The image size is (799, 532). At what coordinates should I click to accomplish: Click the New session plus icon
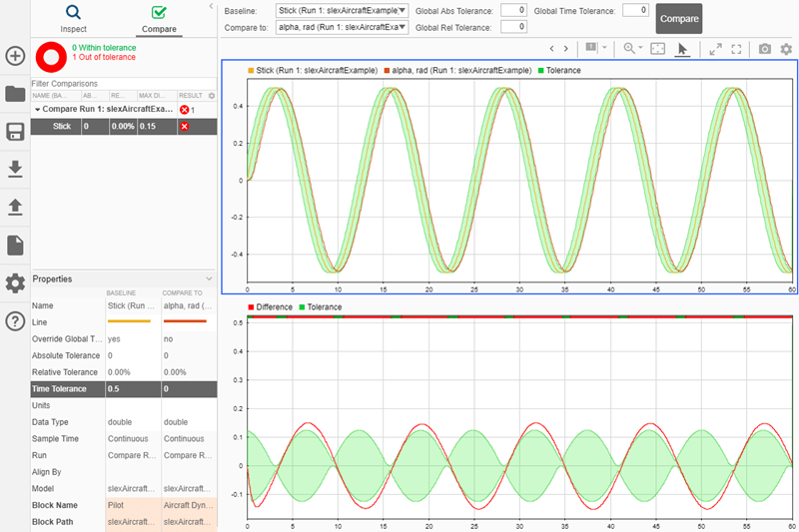click(15, 56)
